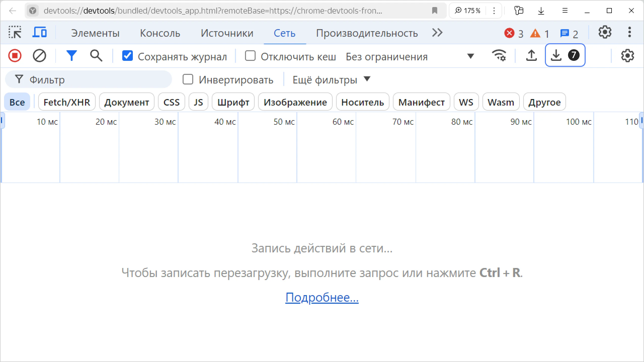The image size is (644, 362).
Task: Open DevTools settings gear
Action: coord(605,32)
